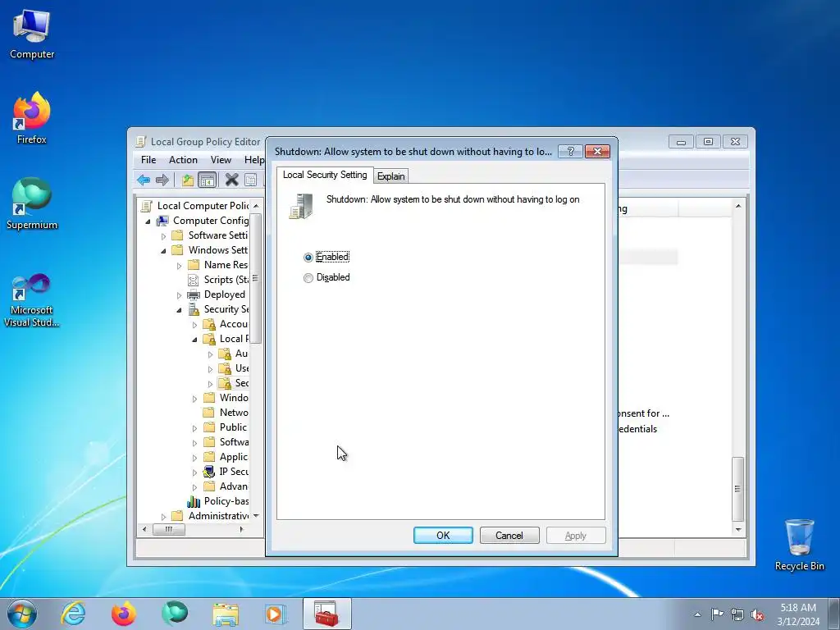
Task: Click the dialog help question mark button
Action: tap(571, 152)
